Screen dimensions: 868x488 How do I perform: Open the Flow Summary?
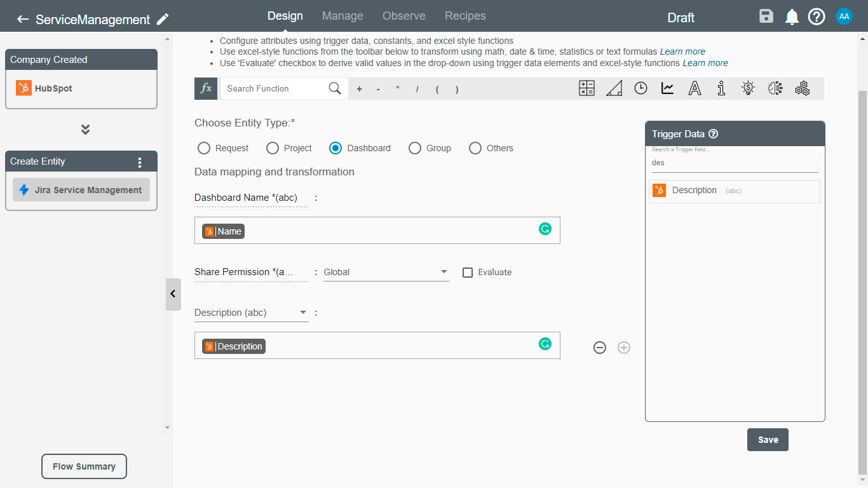point(84,466)
